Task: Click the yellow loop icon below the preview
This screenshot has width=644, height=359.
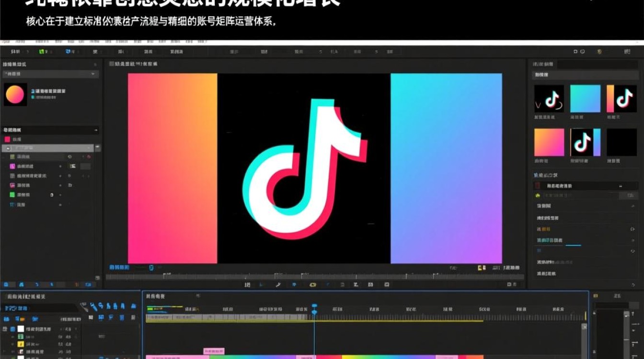Action: 312,285
